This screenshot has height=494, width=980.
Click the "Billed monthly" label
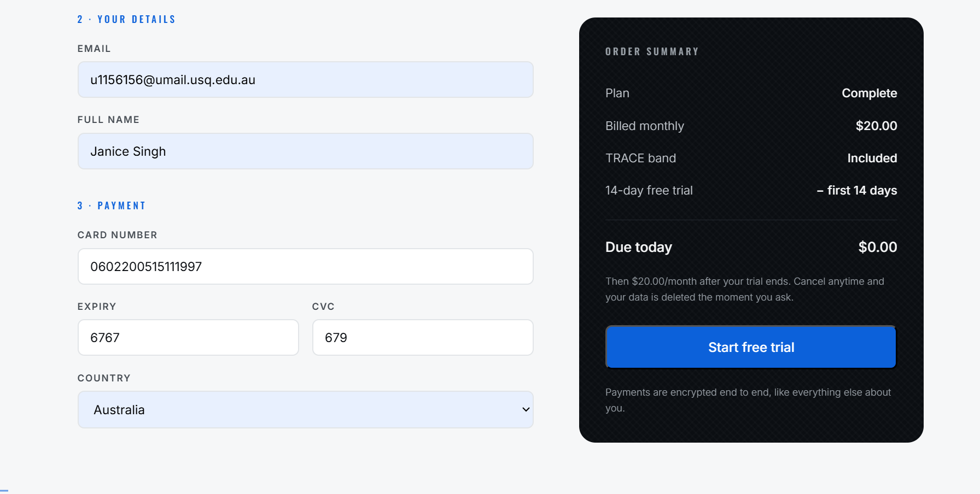[x=644, y=126]
